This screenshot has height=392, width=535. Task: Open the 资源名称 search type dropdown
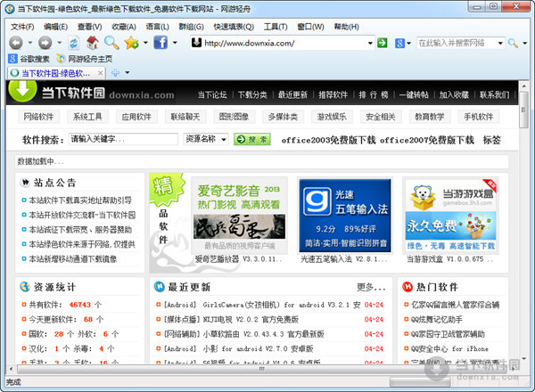pyautogui.click(x=206, y=139)
